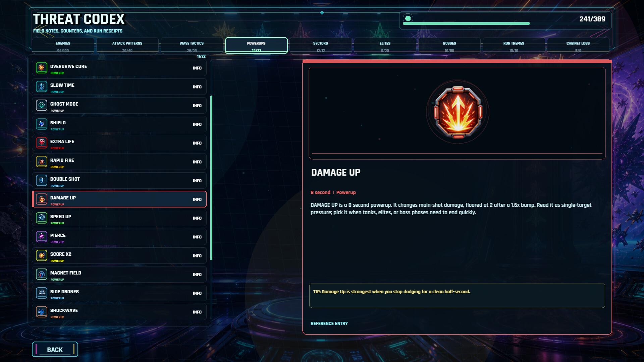Click INFO for Shockwave entry

pyautogui.click(x=197, y=312)
